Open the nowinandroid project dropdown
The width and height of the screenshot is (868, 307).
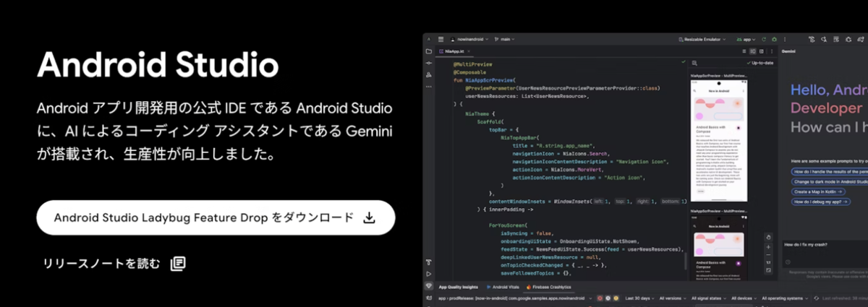tap(471, 39)
